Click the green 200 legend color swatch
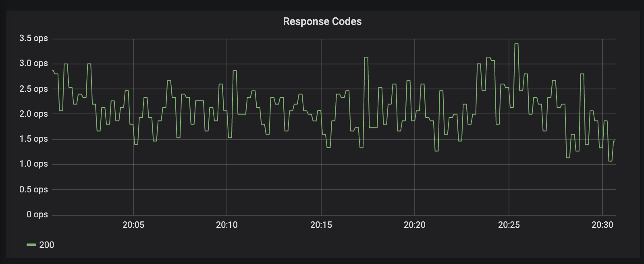This screenshot has width=644, height=264. 31,245
